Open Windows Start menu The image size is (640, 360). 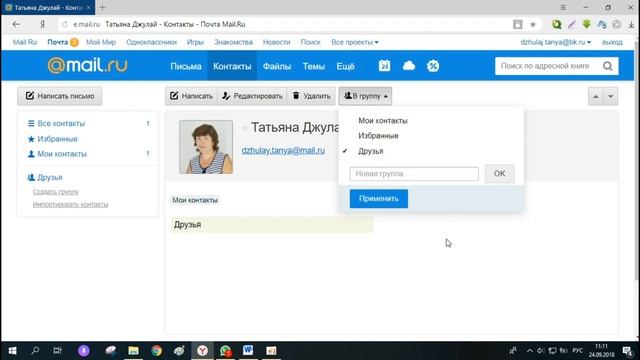[x=12, y=351]
